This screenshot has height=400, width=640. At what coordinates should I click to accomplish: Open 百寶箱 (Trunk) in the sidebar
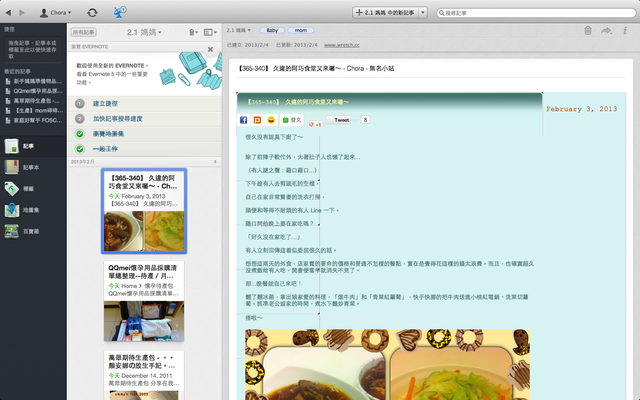pyautogui.click(x=33, y=231)
